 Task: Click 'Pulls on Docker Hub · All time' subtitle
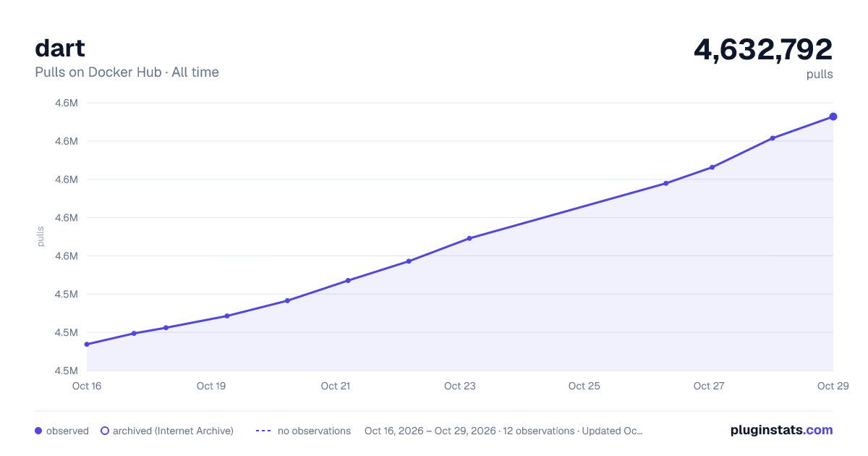point(127,72)
